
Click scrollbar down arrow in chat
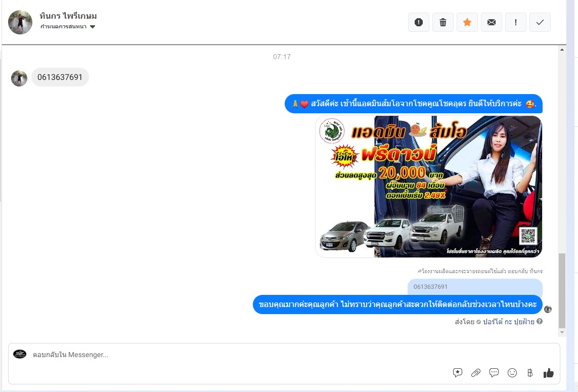(562, 332)
